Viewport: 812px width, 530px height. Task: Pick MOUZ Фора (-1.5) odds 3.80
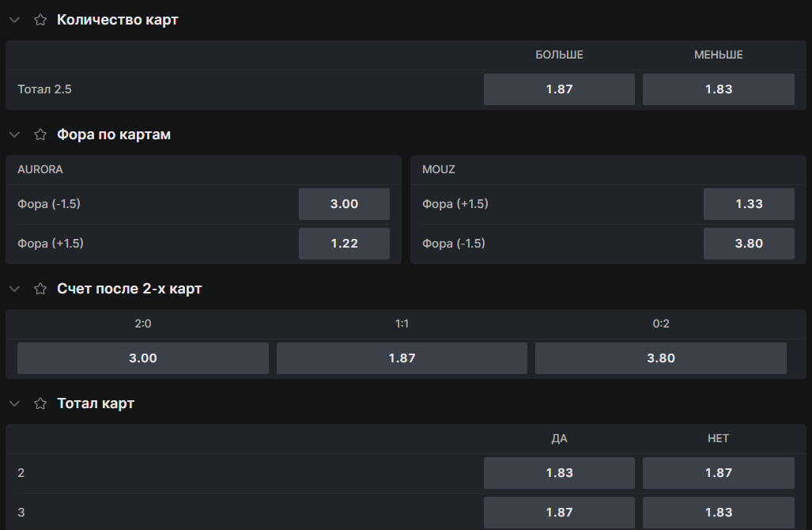point(749,244)
